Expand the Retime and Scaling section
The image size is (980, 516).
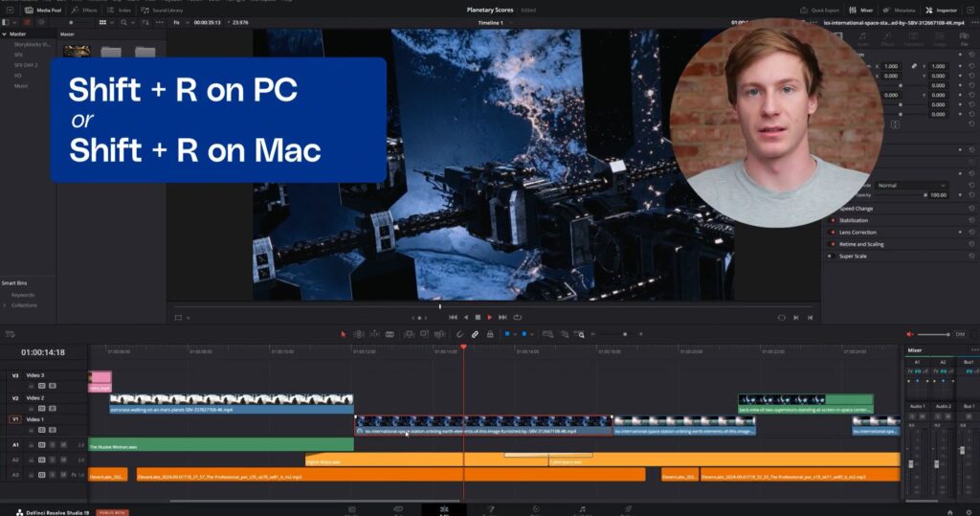(x=861, y=244)
